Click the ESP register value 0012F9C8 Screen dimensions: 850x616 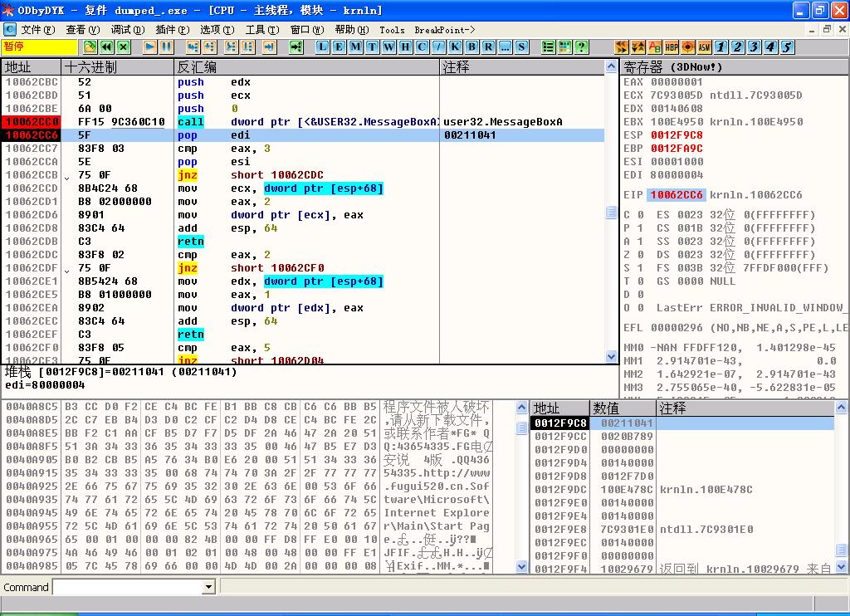coord(677,135)
